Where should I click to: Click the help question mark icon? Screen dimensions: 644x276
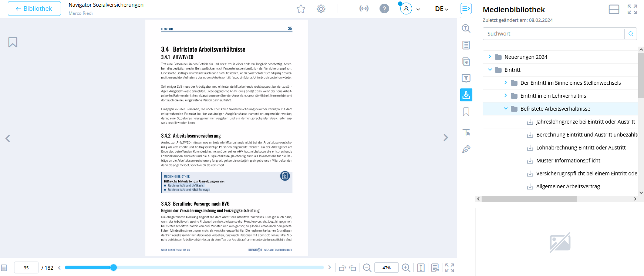coord(384,9)
